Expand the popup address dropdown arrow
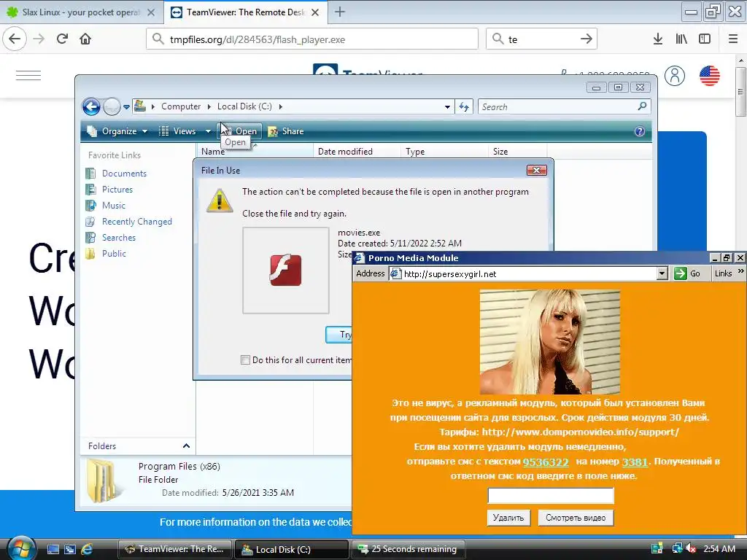This screenshot has width=747, height=560. click(662, 274)
